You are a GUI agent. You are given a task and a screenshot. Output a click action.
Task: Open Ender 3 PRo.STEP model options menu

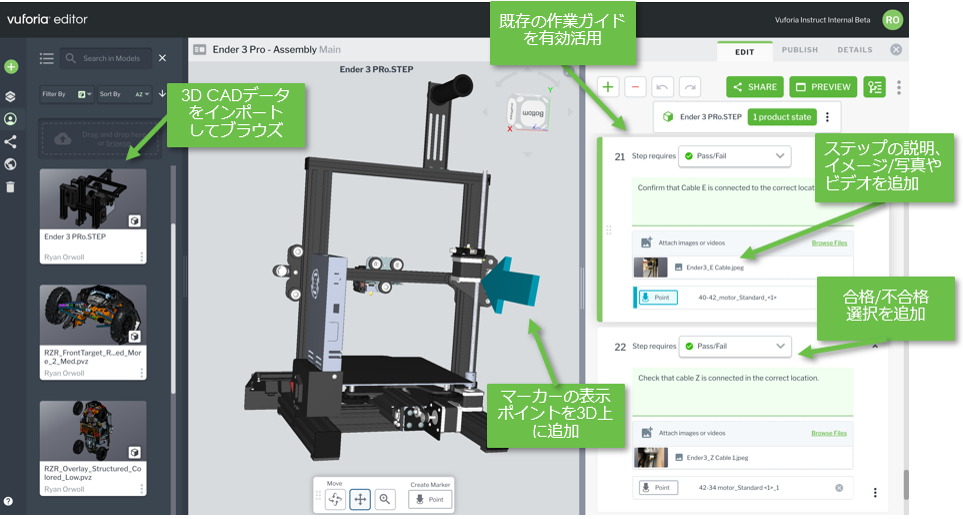[827, 117]
